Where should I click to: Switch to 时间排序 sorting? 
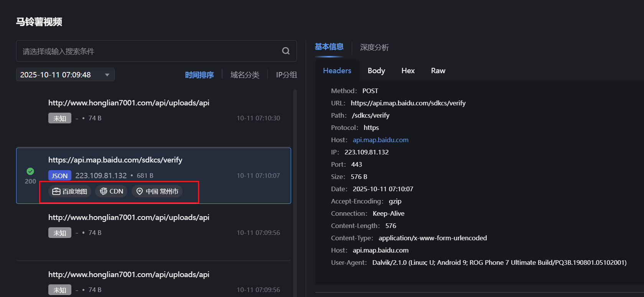coord(199,75)
